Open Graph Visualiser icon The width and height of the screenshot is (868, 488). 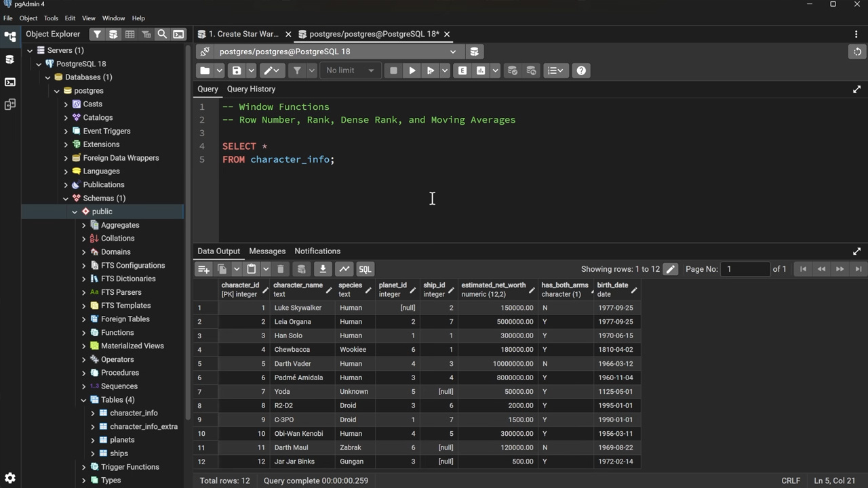344,269
